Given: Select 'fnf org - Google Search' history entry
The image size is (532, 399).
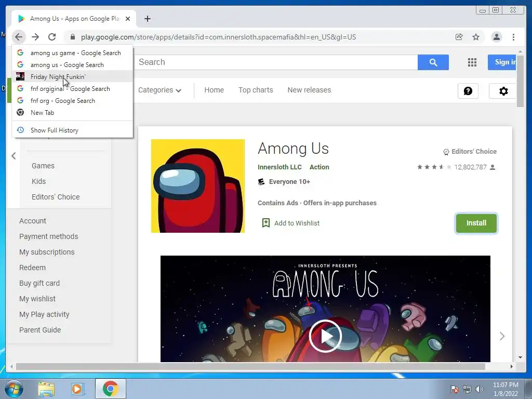Looking at the screenshot, I should [72, 100].
